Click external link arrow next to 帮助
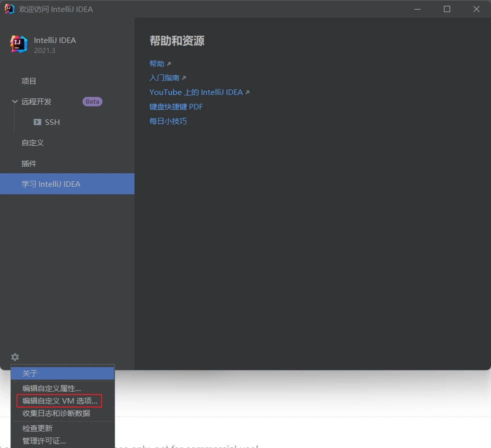The height and width of the screenshot is (448, 491). [169, 64]
